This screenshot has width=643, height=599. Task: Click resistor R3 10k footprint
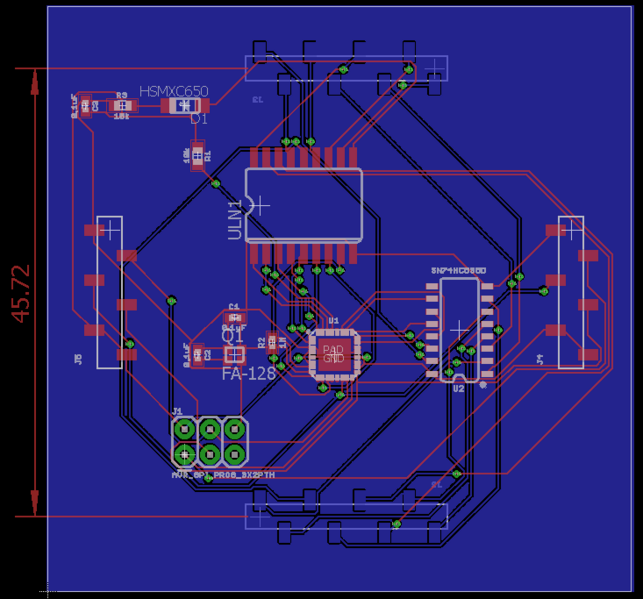[122, 105]
